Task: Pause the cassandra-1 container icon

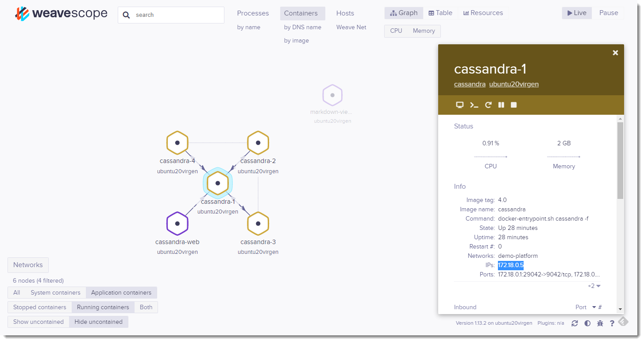Action: pos(501,105)
